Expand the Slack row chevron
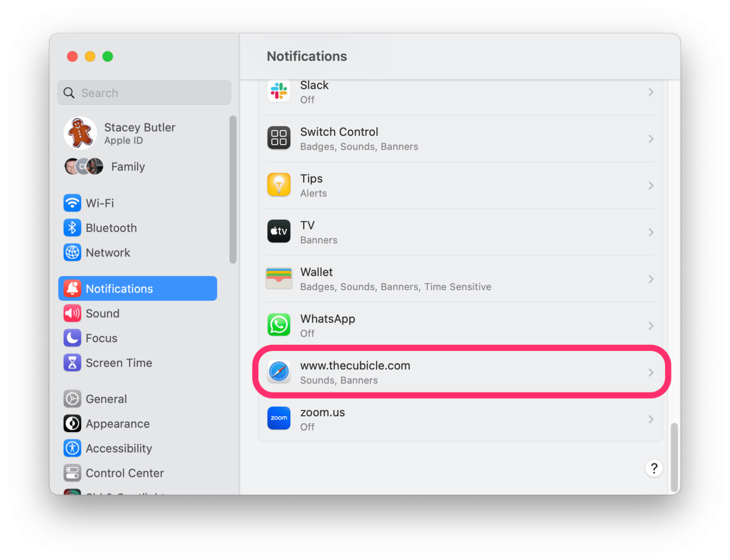730x560 pixels. point(651,92)
